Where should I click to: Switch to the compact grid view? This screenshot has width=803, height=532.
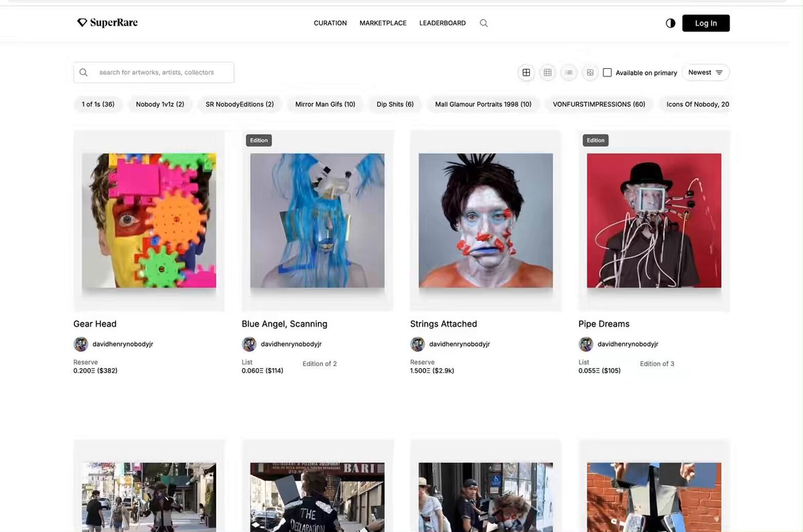click(547, 72)
